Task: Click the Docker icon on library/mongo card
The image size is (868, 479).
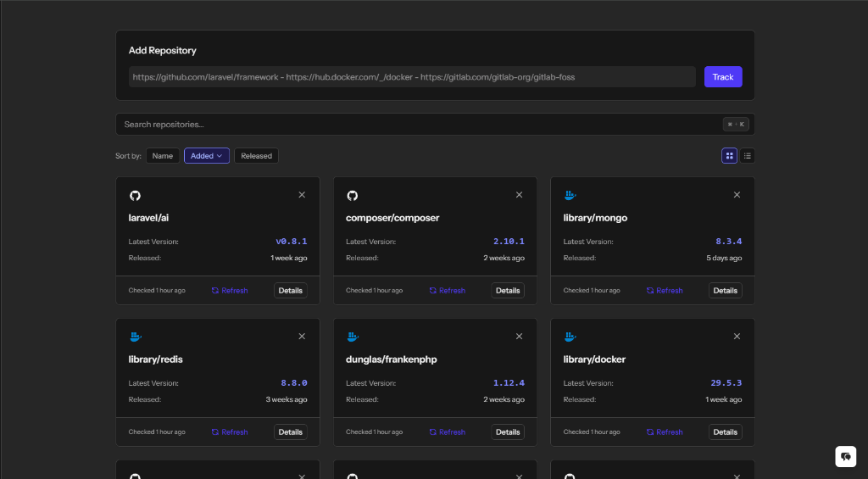Action: pos(570,195)
